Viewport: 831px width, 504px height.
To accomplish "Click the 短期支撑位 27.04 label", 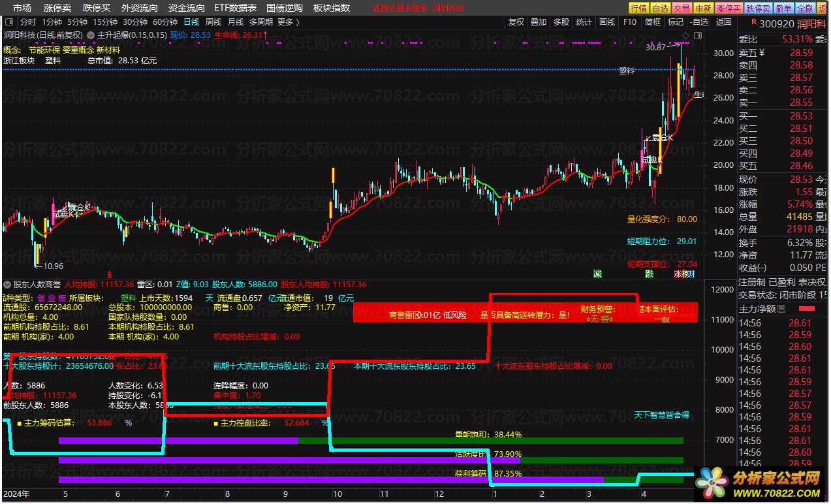I will tap(662, 264).
